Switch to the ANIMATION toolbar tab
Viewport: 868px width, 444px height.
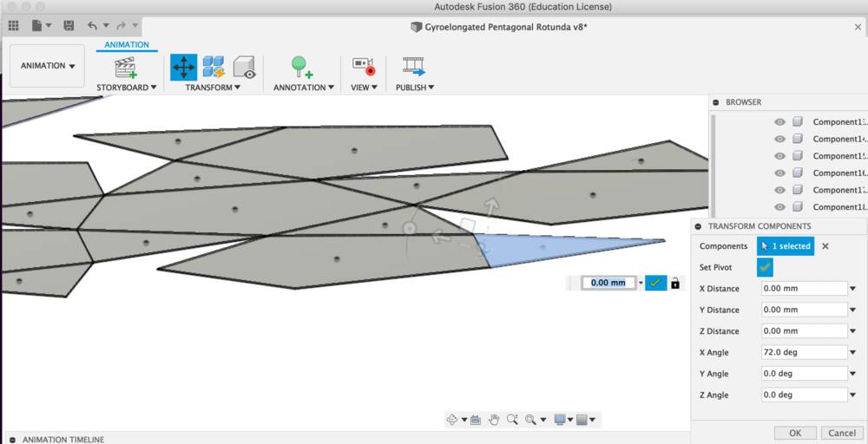127,45
